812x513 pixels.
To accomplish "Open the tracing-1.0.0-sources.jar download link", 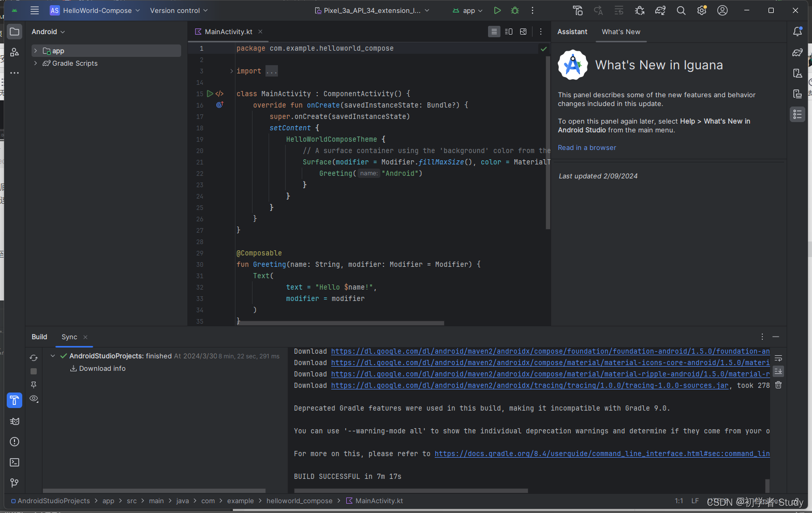I will click(530, 385).
